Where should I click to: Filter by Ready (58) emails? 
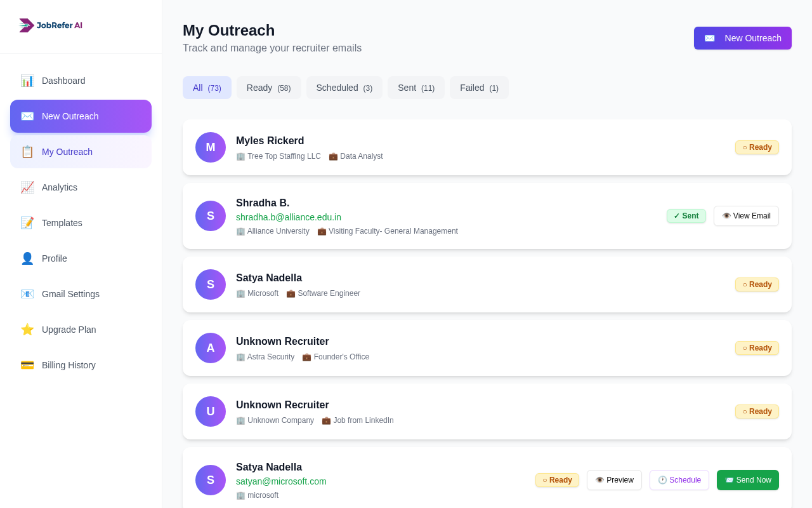pyautogui.click(x=268, y=88)
